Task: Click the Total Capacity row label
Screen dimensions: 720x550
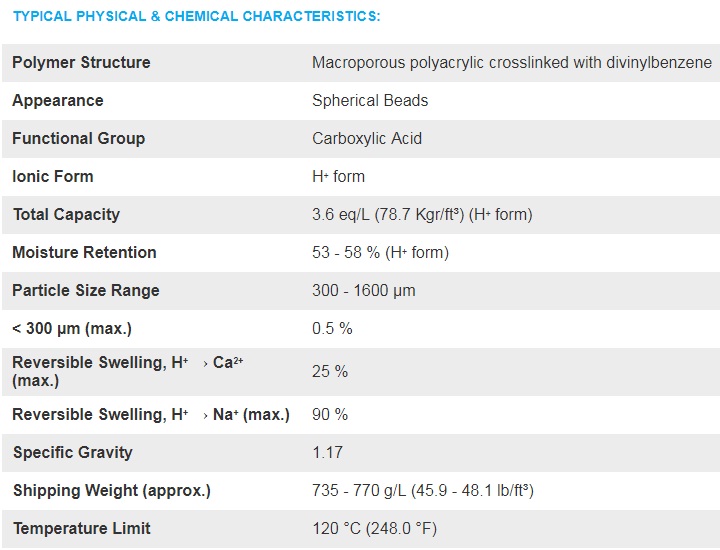Action: [x=67, y=214]
